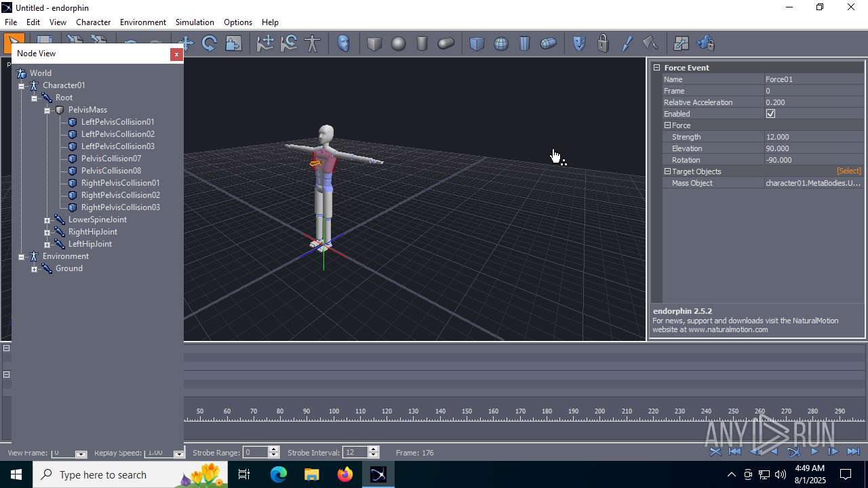868x488 pixels.
Task: Open the Simulation menu
Action: pyautogui.click(x=195, y=22)
